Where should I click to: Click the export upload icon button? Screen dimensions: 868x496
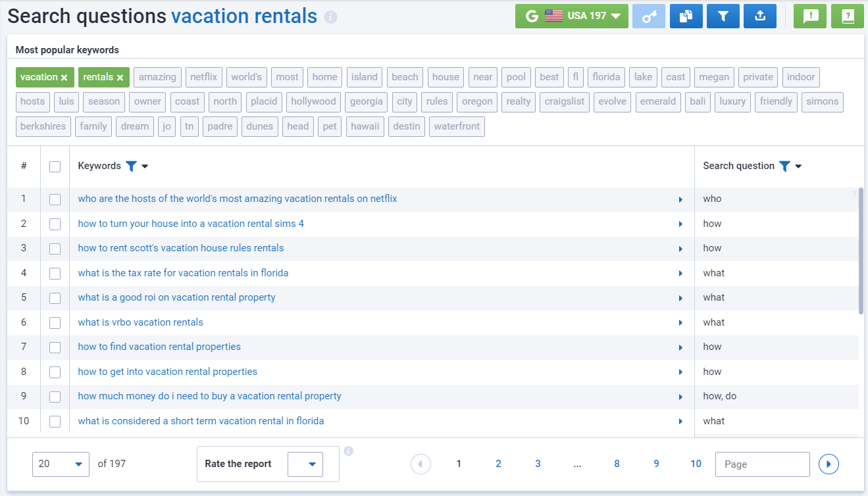click(x=760, y=16)
